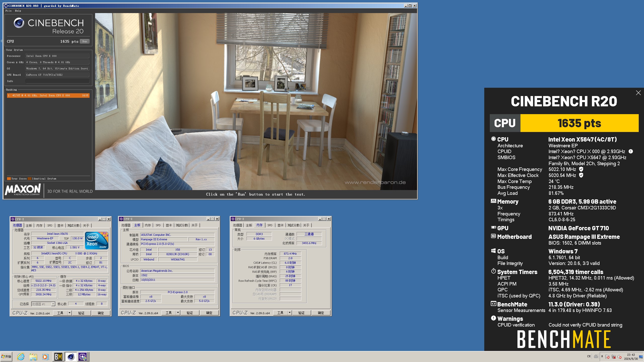644x362 pixels.
Task: Open the Start button 开始
Action: point(6,357)
